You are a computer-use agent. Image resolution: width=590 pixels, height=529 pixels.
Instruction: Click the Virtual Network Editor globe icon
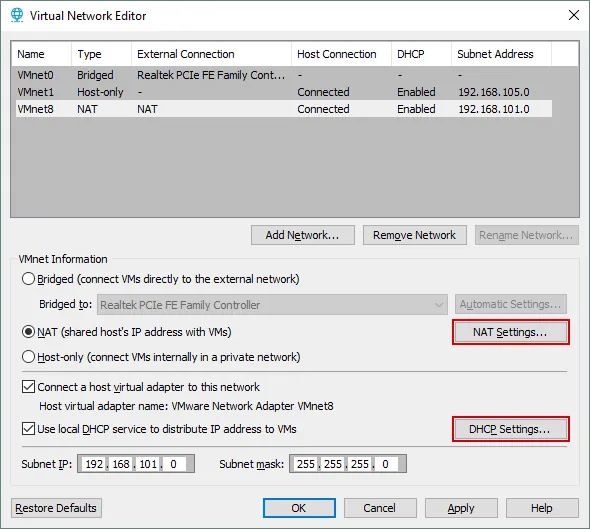(x=17, y=15)
